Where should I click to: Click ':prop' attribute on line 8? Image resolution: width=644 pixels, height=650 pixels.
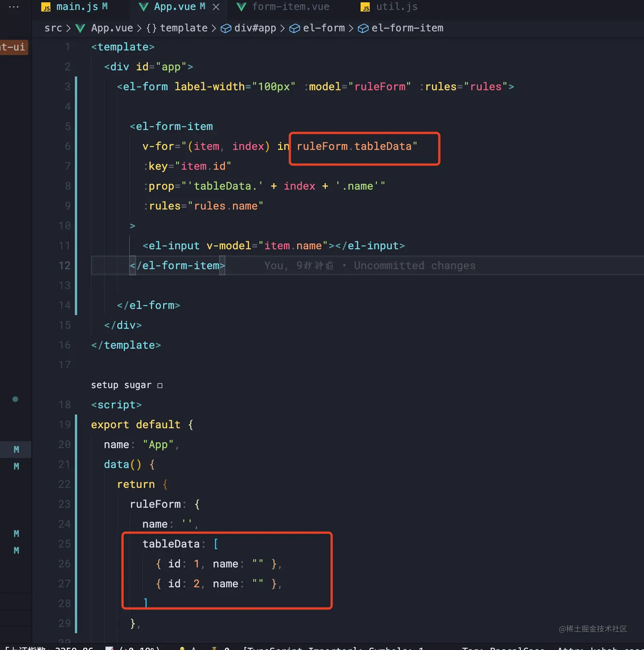159,186
